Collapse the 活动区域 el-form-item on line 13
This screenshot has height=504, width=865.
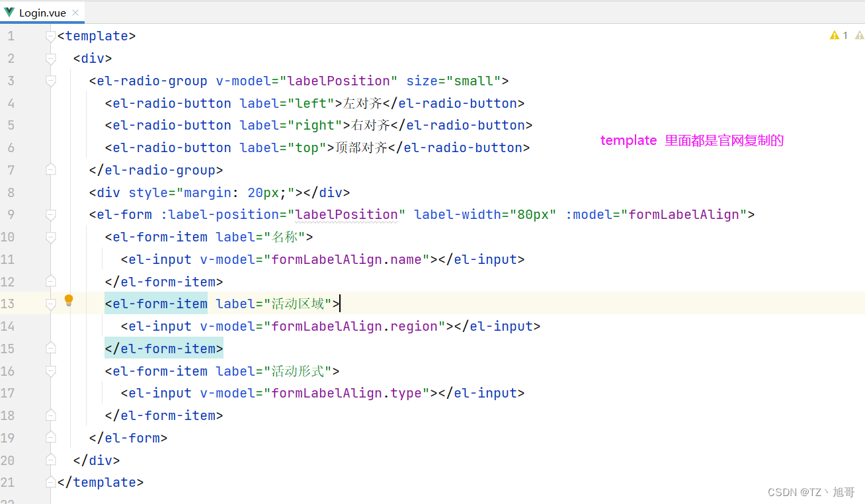(x=51, y=304)
